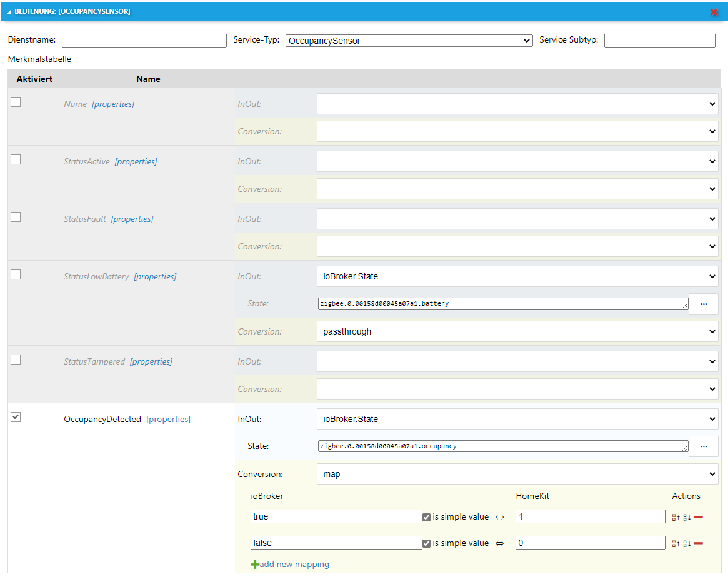Viewport: 728px width, 579px height.
Task: Open OccupancyDetected map Conversion dropdown
Action: coord(517,475)
